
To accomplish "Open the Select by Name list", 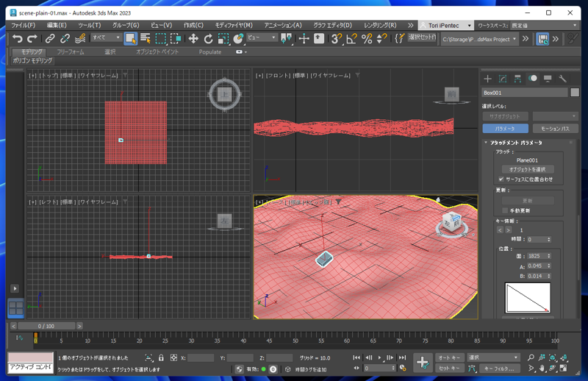I will coord(145,38).
